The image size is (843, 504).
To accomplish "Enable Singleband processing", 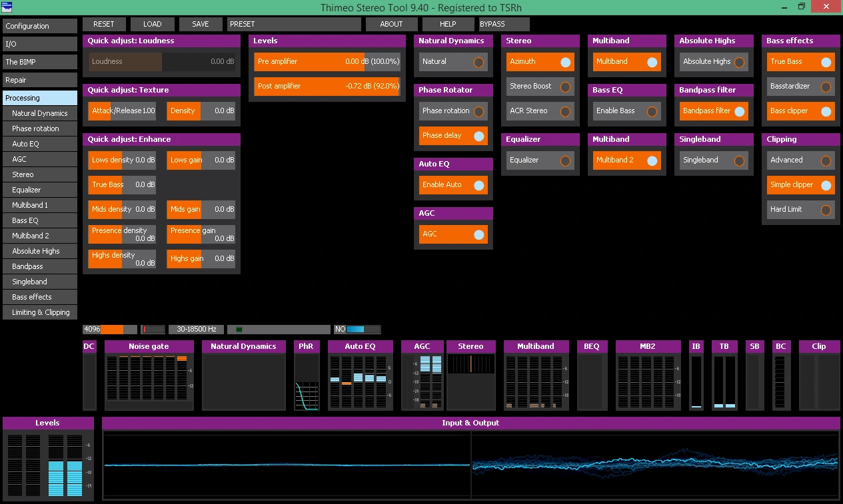I will pyautogui.click(x=713, y=160).
